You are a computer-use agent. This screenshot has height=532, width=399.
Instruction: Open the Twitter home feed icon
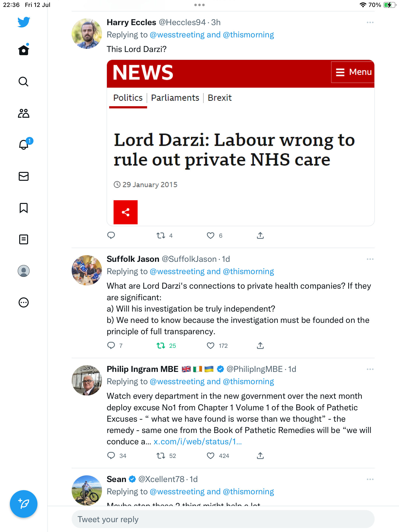click(x=24, y=50)
